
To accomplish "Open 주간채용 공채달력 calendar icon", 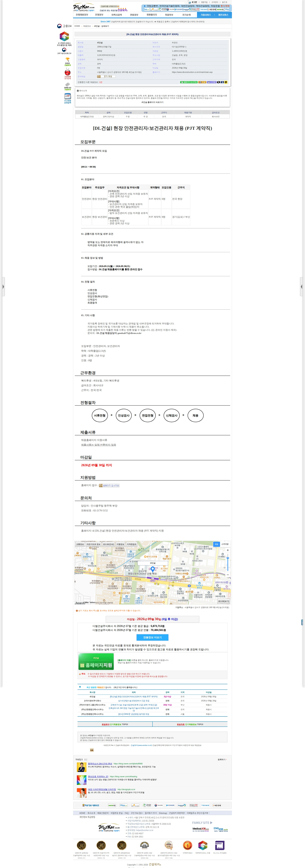I will [x=68, y=96].
